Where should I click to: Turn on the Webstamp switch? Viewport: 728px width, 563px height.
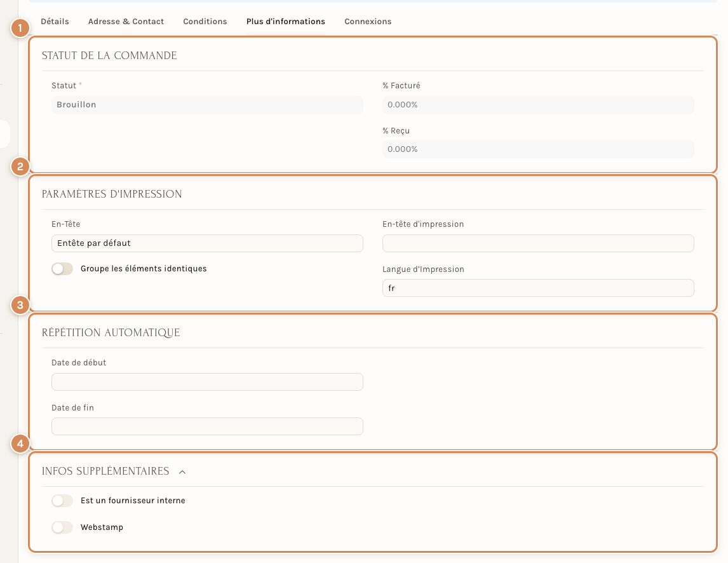pyautogui.click(x=62, y=527)
